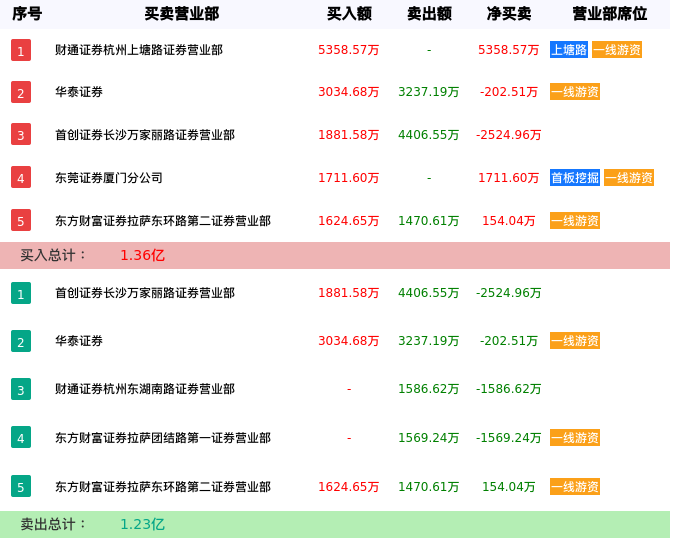Click the 5358.57万 net amount

pyautogui.click(x=509, y=50)
